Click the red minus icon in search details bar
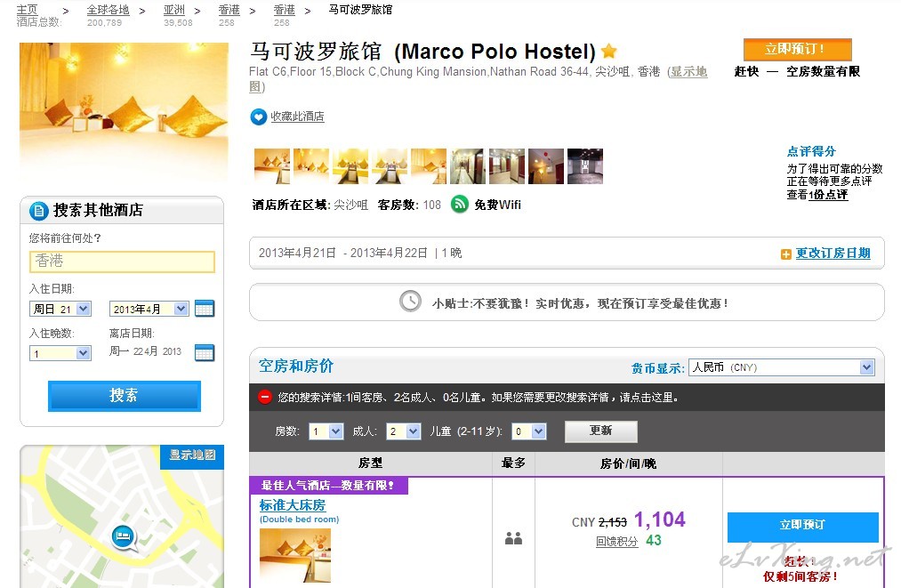This screenshot has width=901, height=588. [264, 397]
